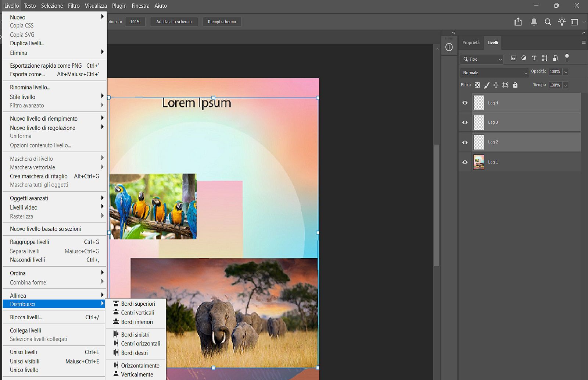Click the lock all padlock icon
588x380 pixels.
(x=515, y=85)
